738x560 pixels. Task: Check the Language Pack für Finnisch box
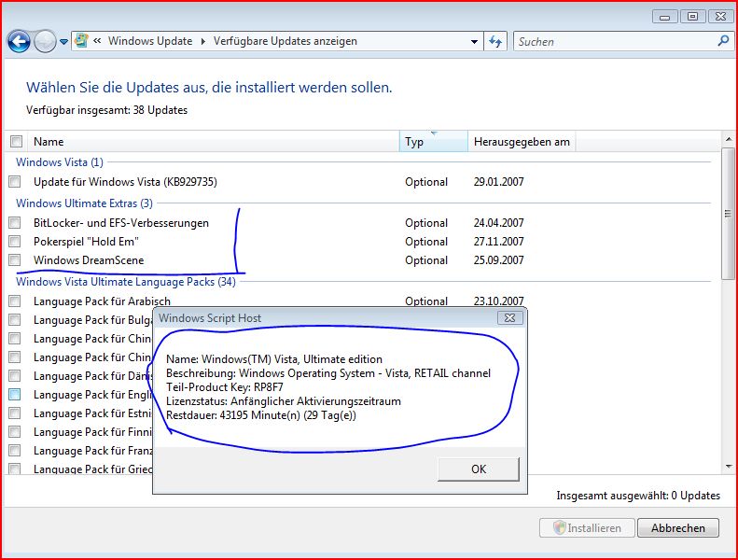15,431
